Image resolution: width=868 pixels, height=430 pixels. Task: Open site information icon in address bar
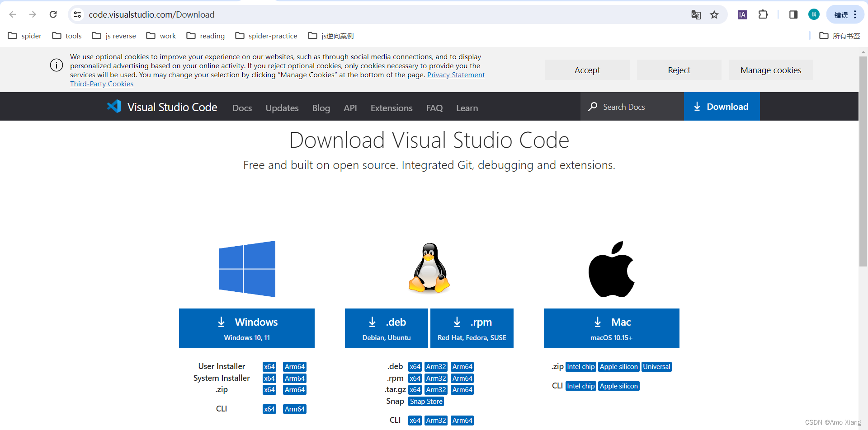78,14
